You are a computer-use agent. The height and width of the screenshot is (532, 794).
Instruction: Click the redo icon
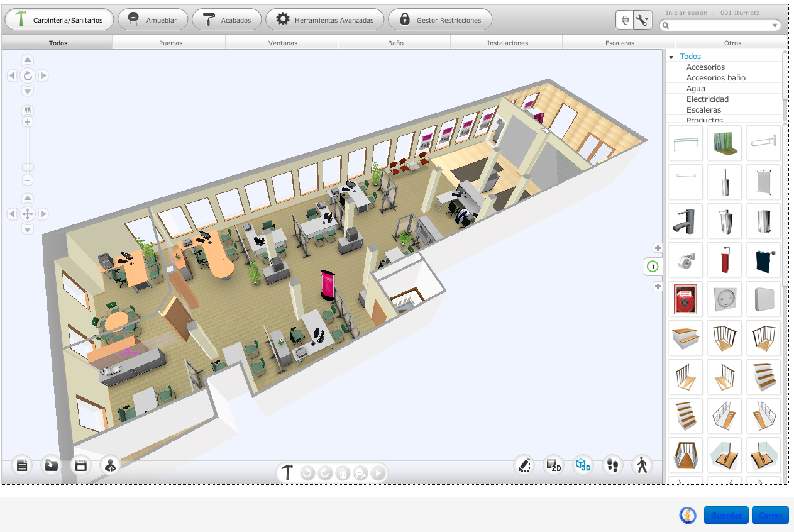pos(325,473)
